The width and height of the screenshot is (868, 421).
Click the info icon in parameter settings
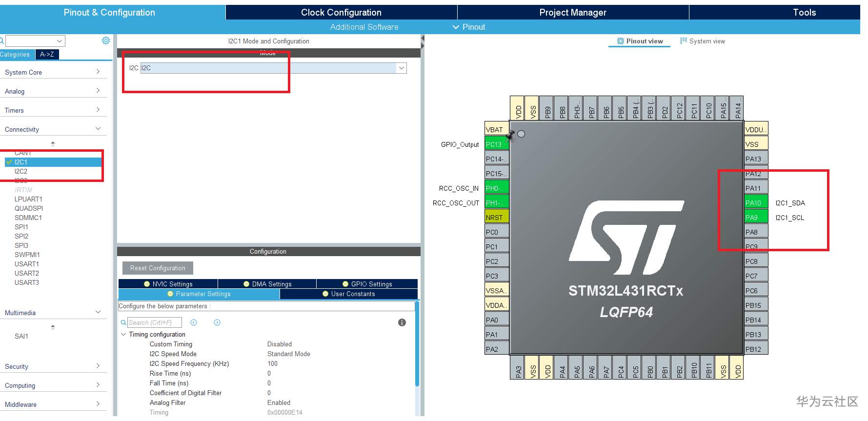tap(402, 322)
